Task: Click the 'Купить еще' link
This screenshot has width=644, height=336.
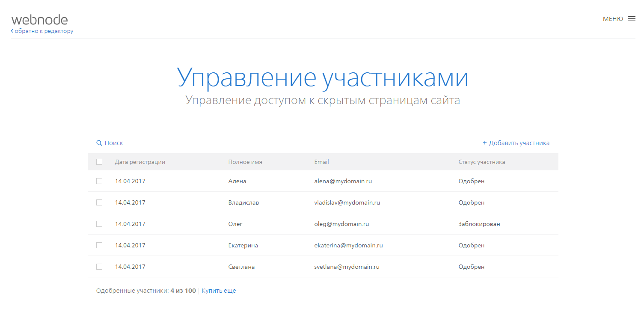Action: click(x=219, y=291)
